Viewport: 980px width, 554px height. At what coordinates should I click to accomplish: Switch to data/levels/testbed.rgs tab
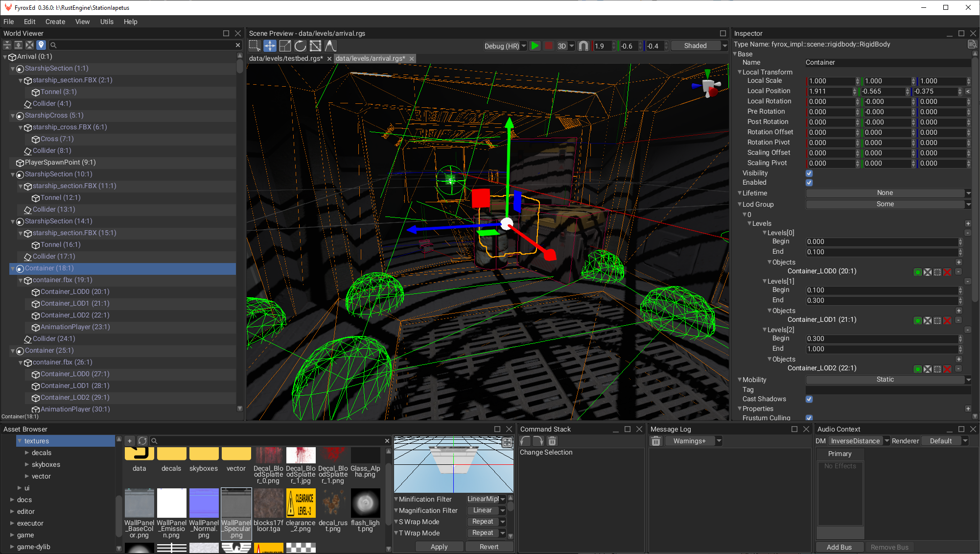[286, 58]
